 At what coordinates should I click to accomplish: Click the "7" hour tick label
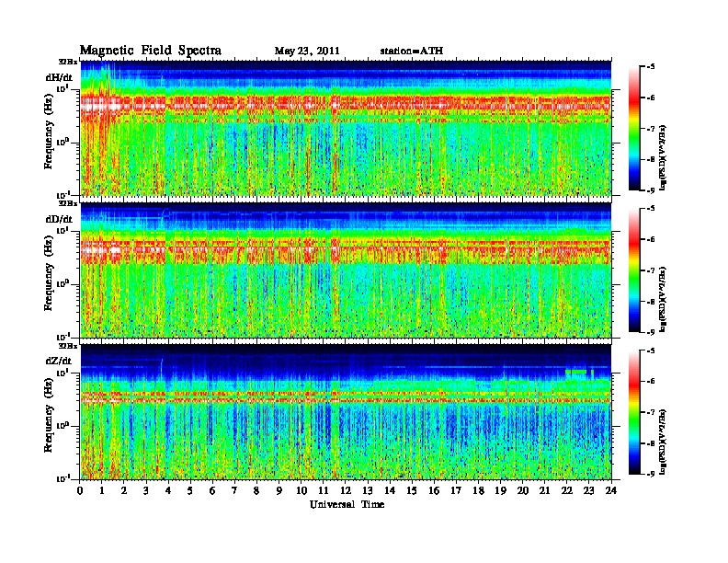point(234,491)
